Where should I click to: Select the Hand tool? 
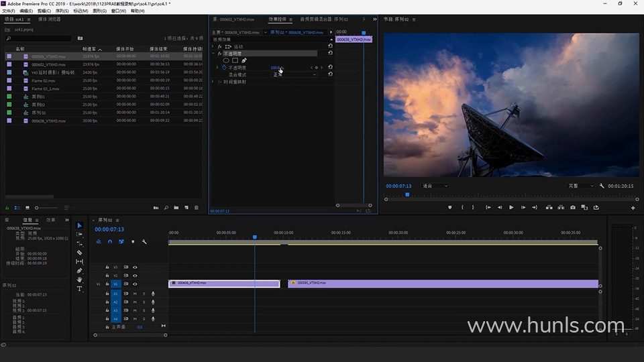[x=79, y=280]
